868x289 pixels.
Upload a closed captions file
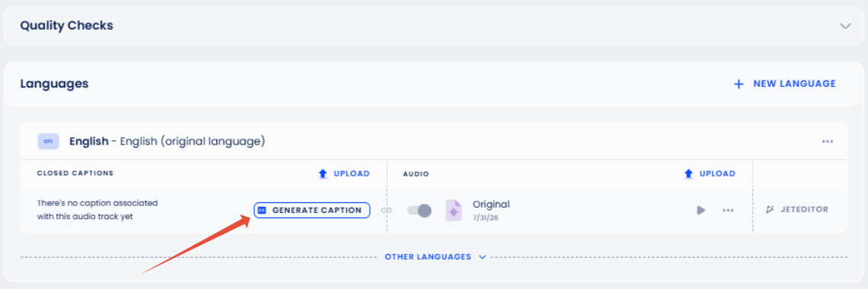coord(344,174)
